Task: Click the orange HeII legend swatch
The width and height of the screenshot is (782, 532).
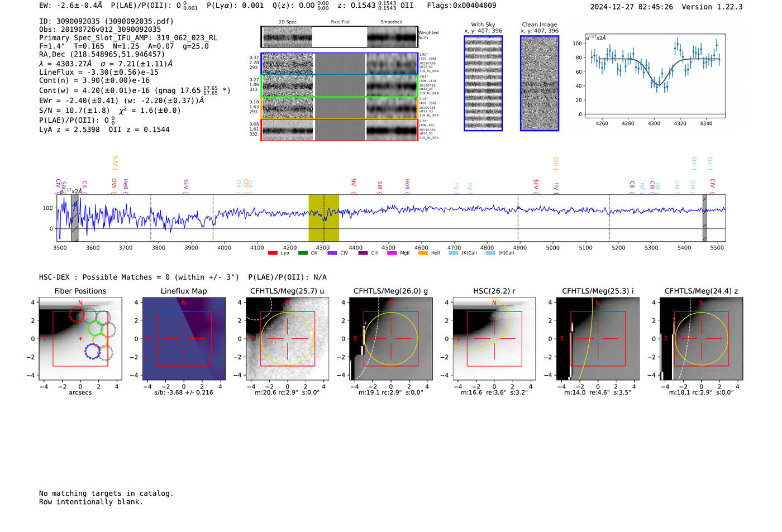Action: point(423,253)
